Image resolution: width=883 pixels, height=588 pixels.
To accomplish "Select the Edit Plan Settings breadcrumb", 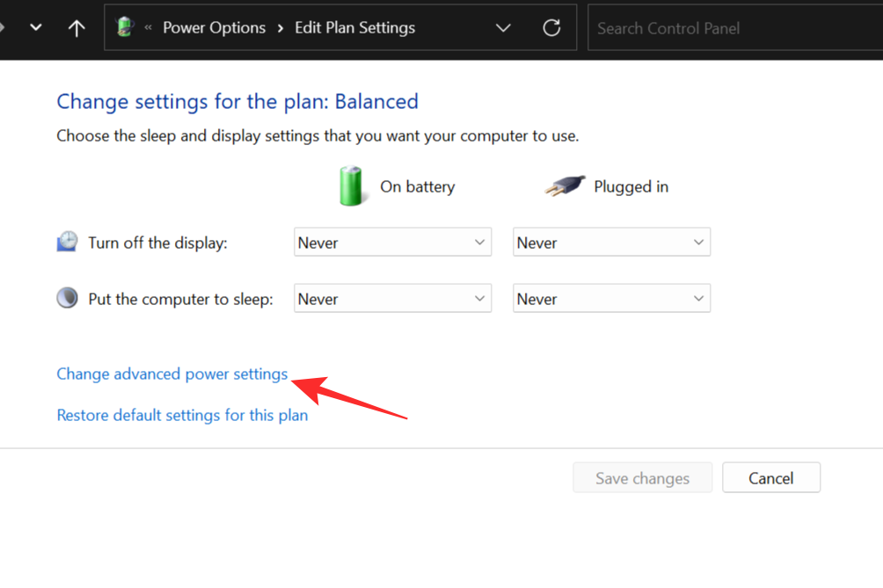I will [x=354, y=28].
